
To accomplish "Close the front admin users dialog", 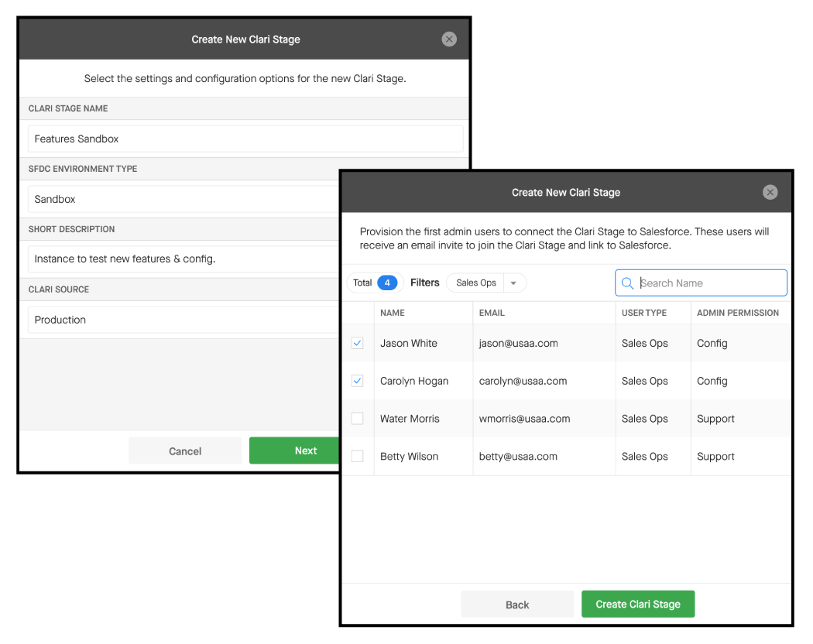I will tap(770, 193).
